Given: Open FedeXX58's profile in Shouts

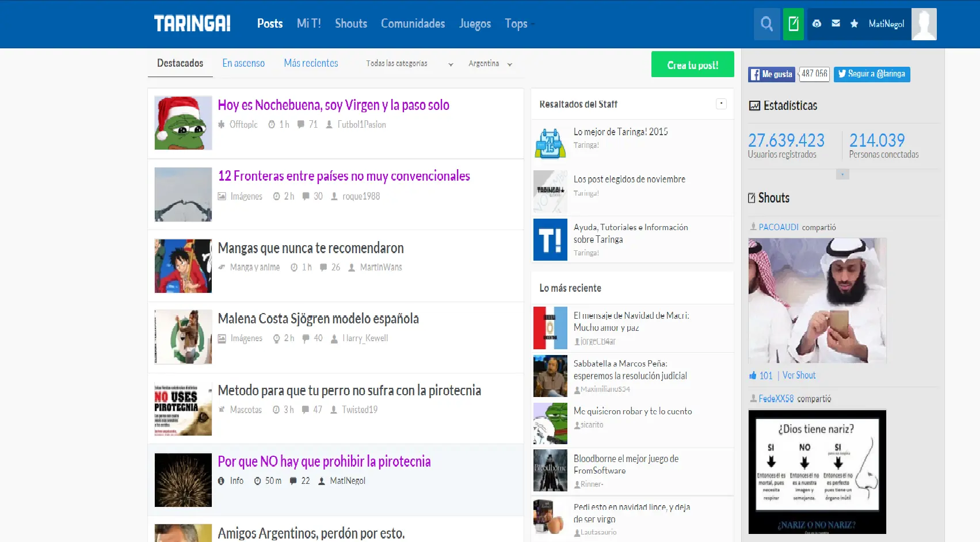Looking at the screenshot, I should (776, 399).
